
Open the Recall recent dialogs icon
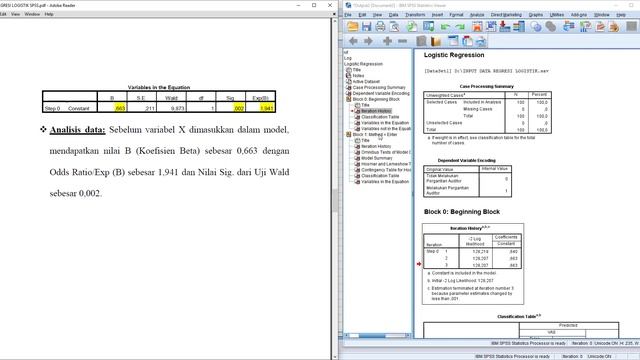coord(428,27)
